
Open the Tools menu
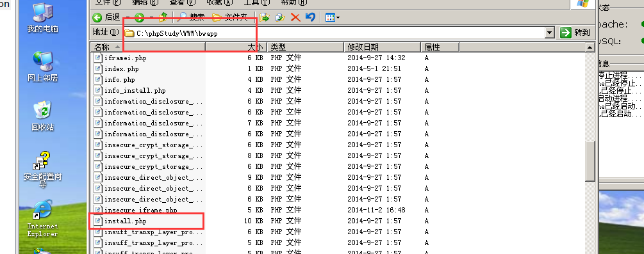coord(257,2)
